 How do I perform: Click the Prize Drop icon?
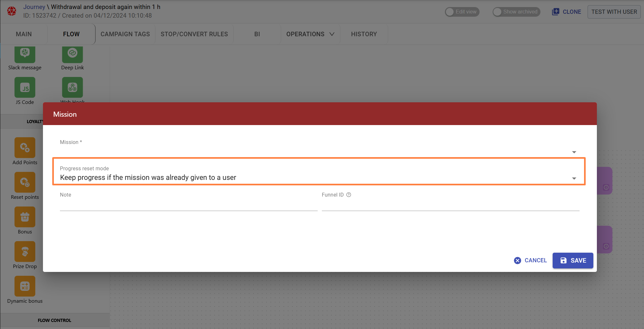point(25,251)
